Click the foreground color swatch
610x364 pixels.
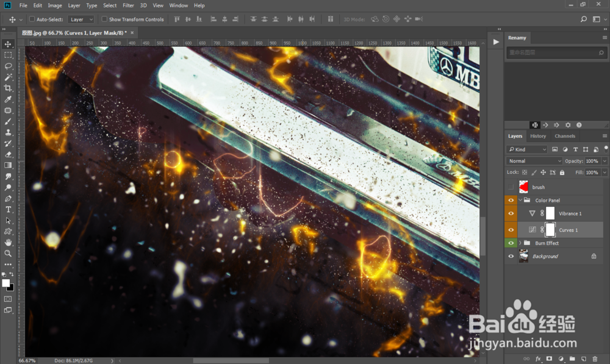(x=5, y=283)
